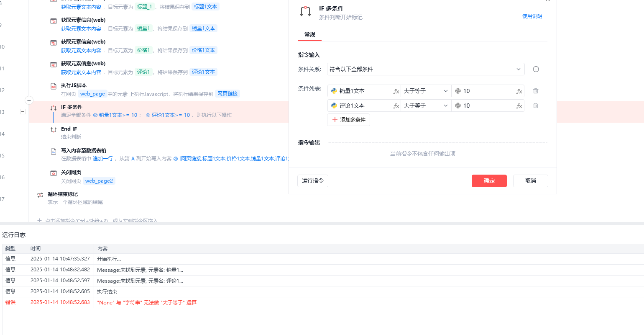Switch to the 常规 tab
The width and height of the screenshot is (644, 335).
310,34
